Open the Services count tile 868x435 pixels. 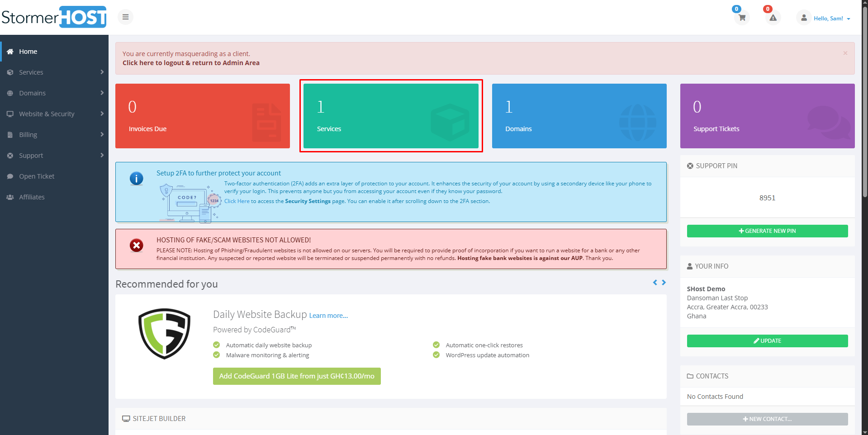click(391, 116)
